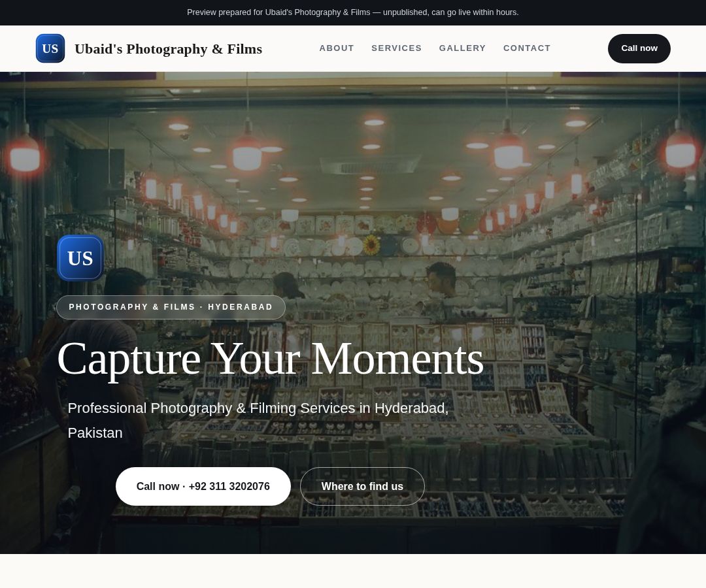This screenshot has width=706, height=588.
Task: Click the Ubaid's Photography & Films brand name
Action: (x=169, y=48)
